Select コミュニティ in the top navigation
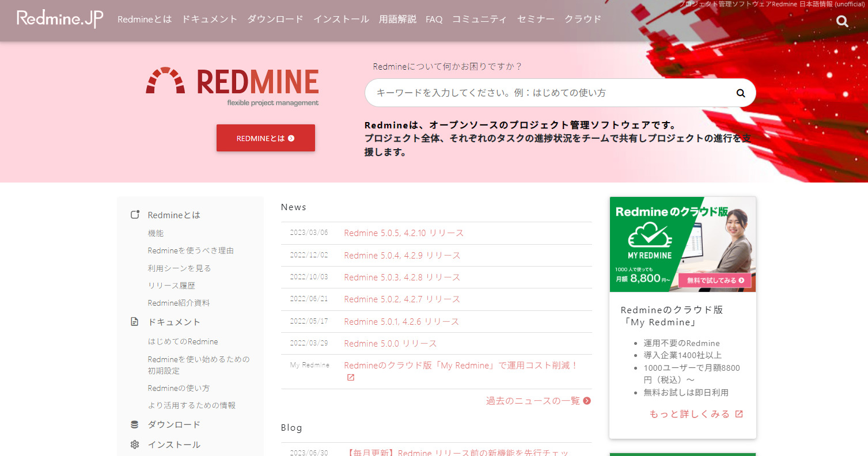Image resolution: width=868 pixels, height=456 pixels. (479, 19)
